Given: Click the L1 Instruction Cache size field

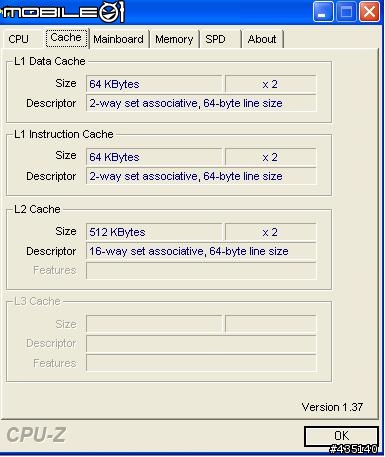Looking at the screenshot, I should 154,157.
